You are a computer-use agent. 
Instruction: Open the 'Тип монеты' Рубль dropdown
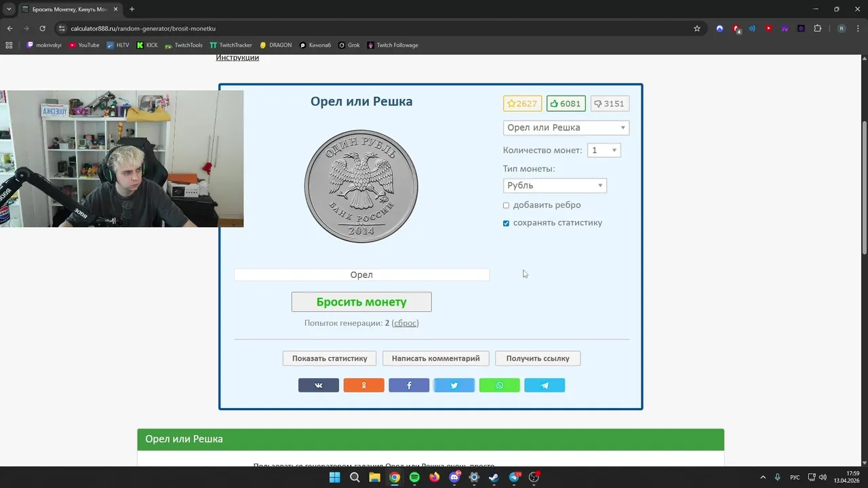pos(555,186)
